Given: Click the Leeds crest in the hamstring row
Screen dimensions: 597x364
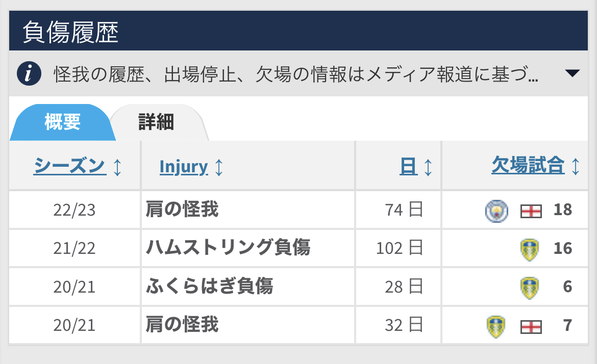Looking at the screenshot, I should pos(530,249).
